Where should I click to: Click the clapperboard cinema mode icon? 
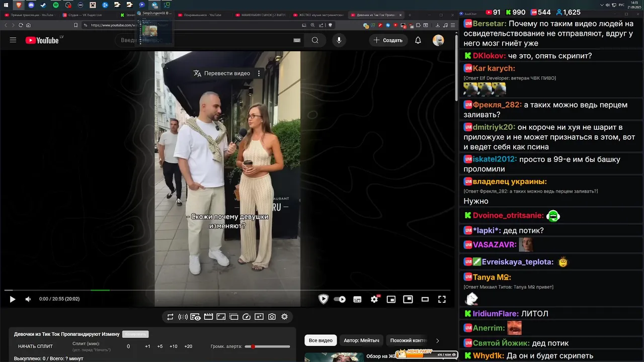click(208, 317)
